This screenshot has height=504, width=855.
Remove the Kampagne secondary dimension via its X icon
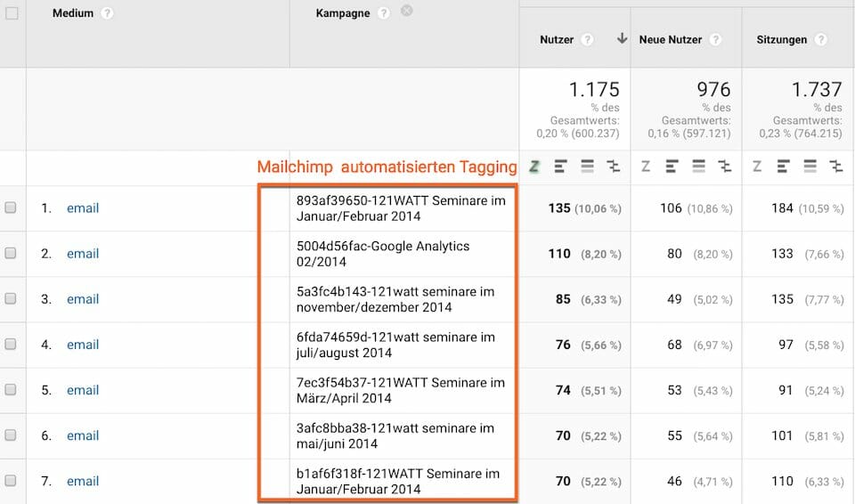(407, 11)
